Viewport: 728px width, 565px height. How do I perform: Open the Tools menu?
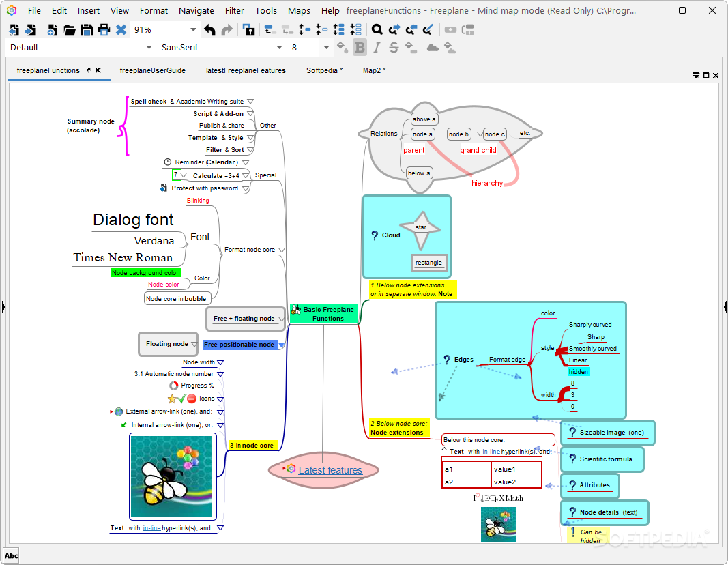click(x=266, y=10)
